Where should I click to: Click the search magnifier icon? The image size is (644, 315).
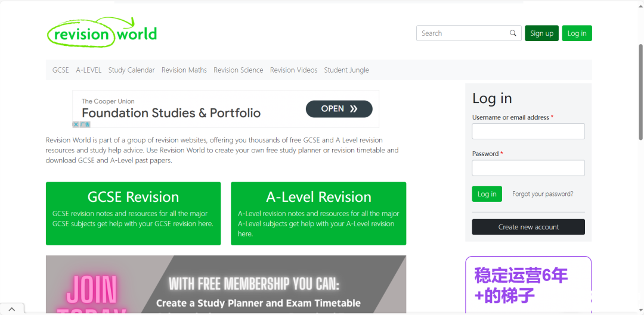click(513, 33)
